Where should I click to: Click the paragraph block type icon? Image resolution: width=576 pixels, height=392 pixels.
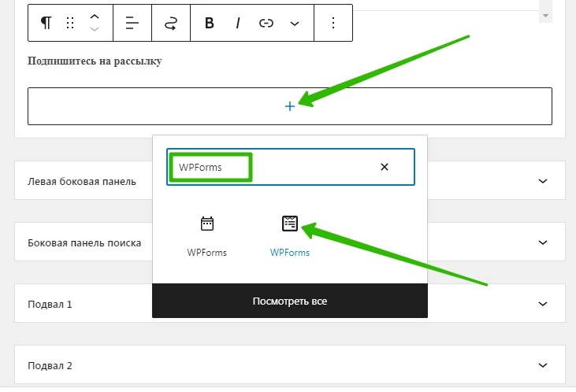coord(46,23)
